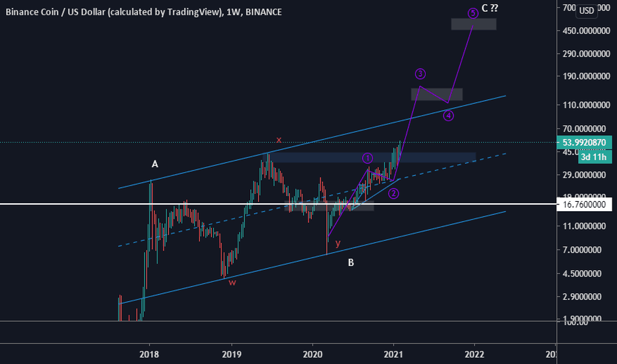Image resolution: width=617 pixels, height=364 pixels.
Task: Select the circled wave 1 label
Action: (367, 158)
